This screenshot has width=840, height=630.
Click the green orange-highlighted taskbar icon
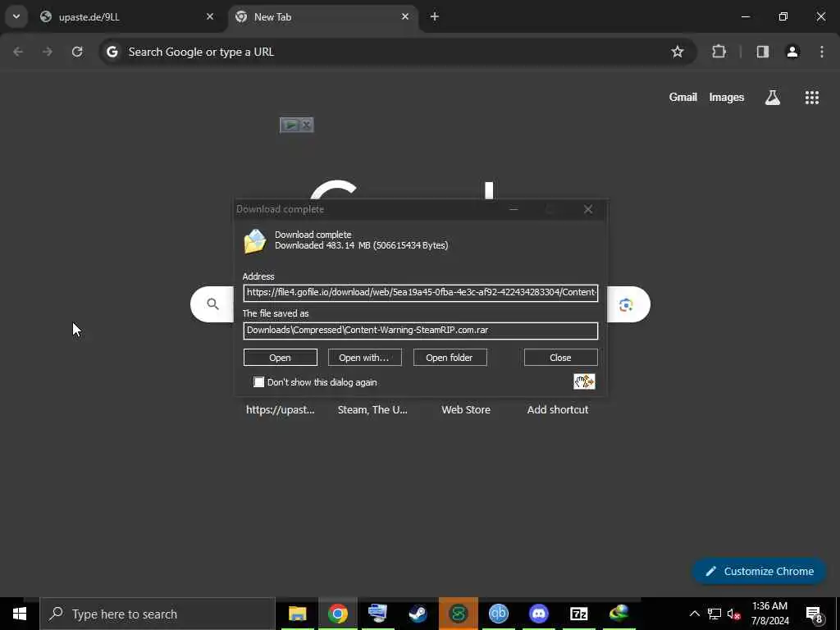point(458,614)
